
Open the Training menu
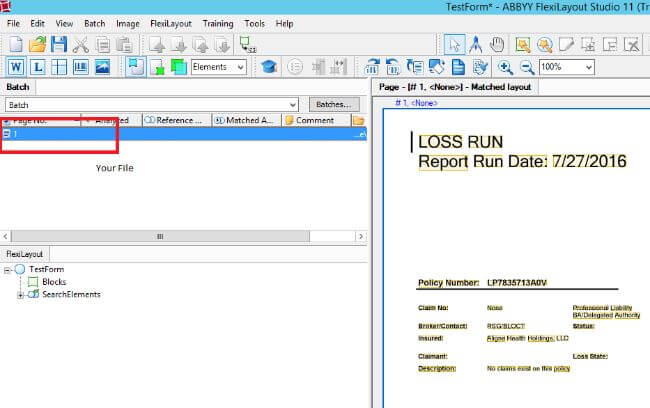(218, 24)
